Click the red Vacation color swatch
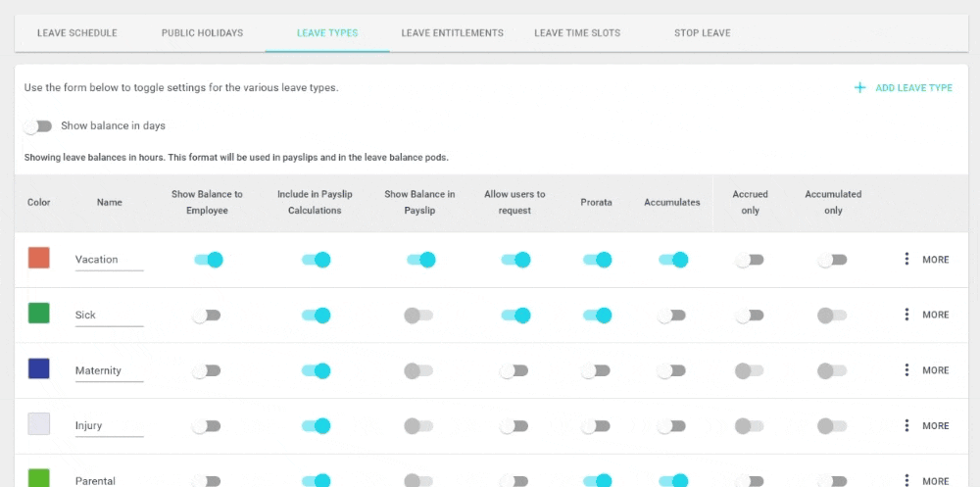 click(x=39, y=258)
